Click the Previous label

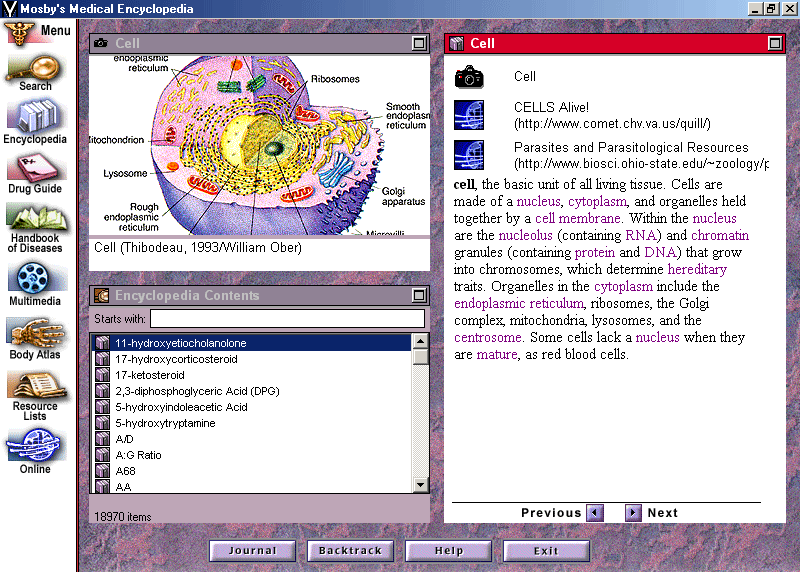pos(551,513)
